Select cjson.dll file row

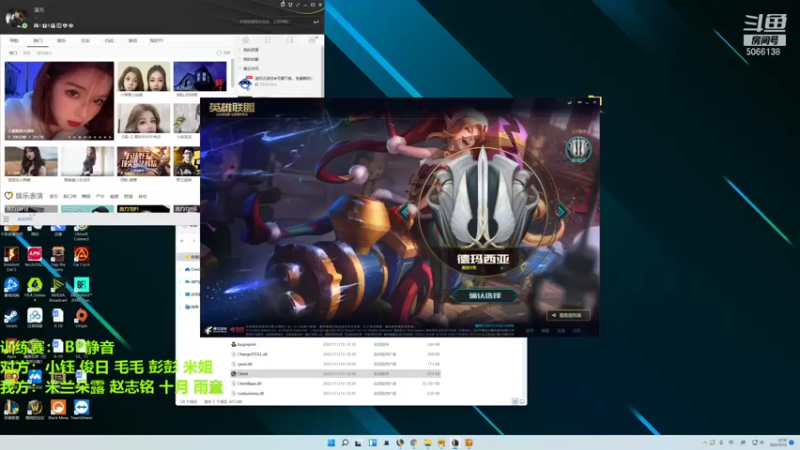click(x=335, y=364)
